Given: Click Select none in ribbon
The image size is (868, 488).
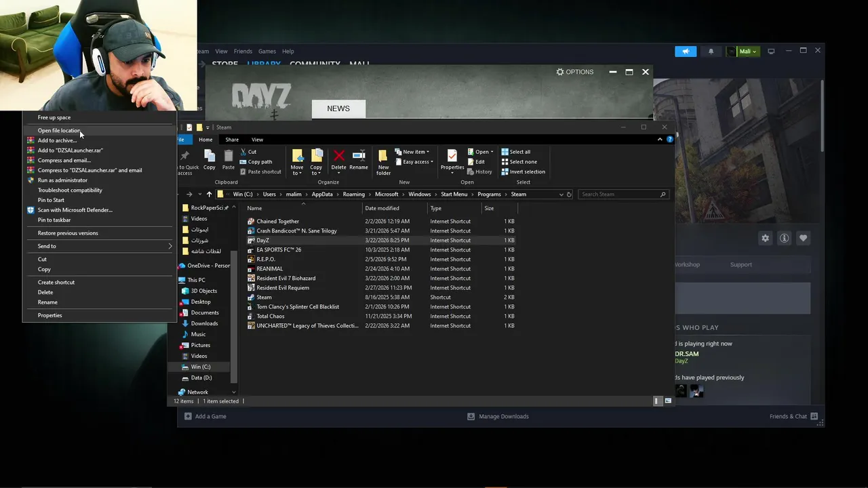Looking at the screenshot, I should coord(519,162).
